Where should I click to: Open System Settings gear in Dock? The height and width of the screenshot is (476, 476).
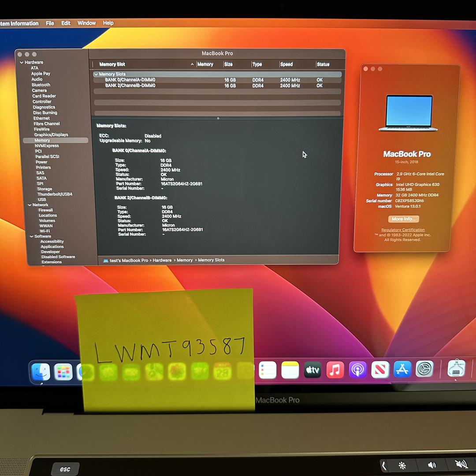[424, 368]
